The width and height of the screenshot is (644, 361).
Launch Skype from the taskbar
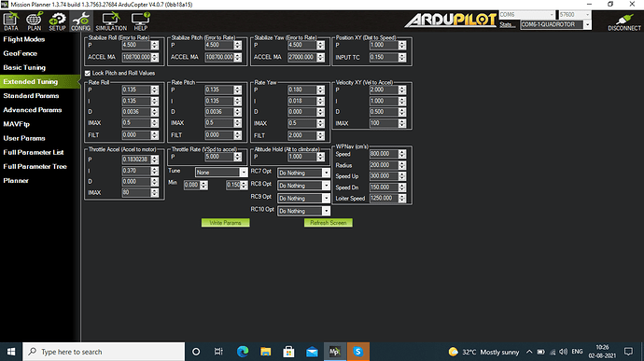coord(358,352)
